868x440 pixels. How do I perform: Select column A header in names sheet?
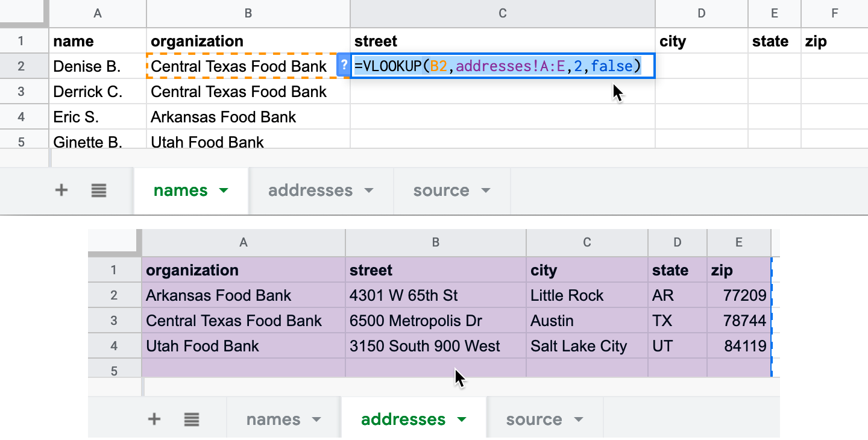(98, 13)
